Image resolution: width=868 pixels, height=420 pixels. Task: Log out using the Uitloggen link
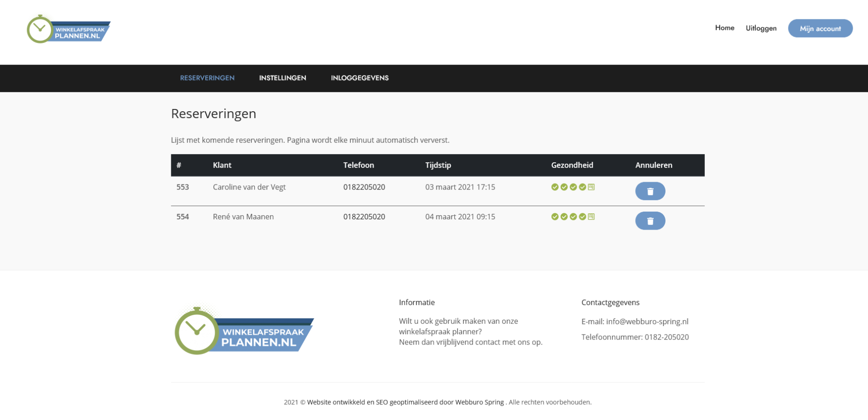click(761, 28)
